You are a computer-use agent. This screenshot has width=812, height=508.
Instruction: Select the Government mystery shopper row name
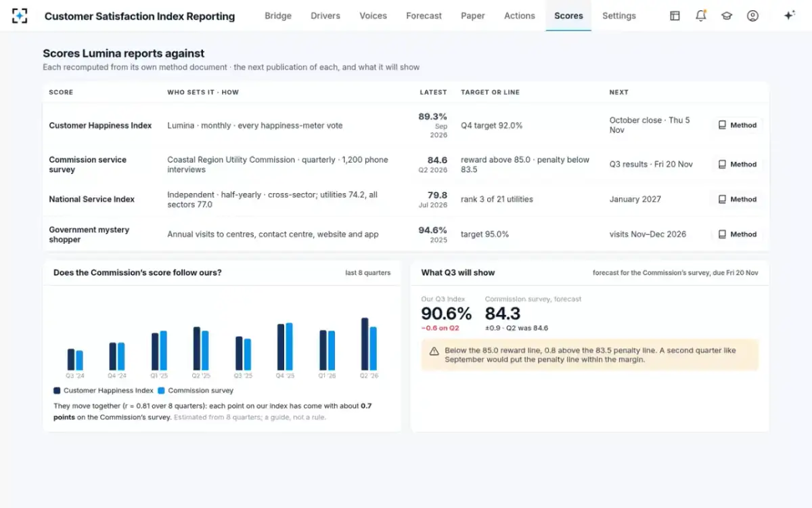pos(89,234)
